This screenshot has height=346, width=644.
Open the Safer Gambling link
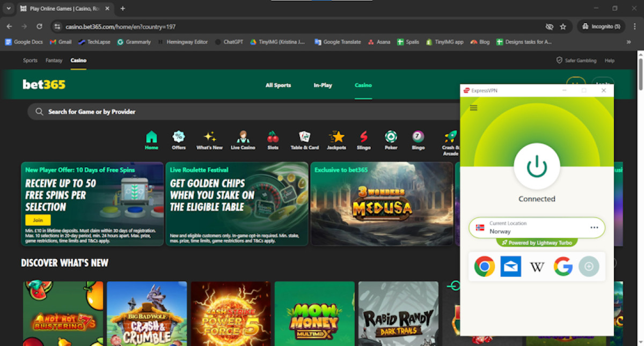(576, 61)
